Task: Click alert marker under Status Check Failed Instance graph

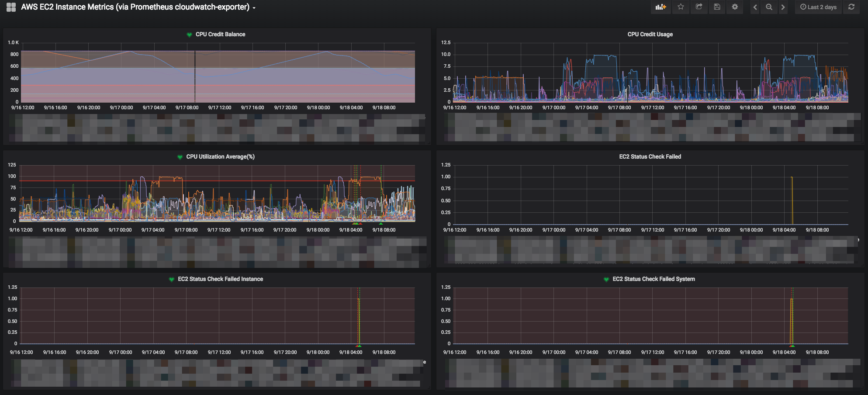Action: point(359,346)
